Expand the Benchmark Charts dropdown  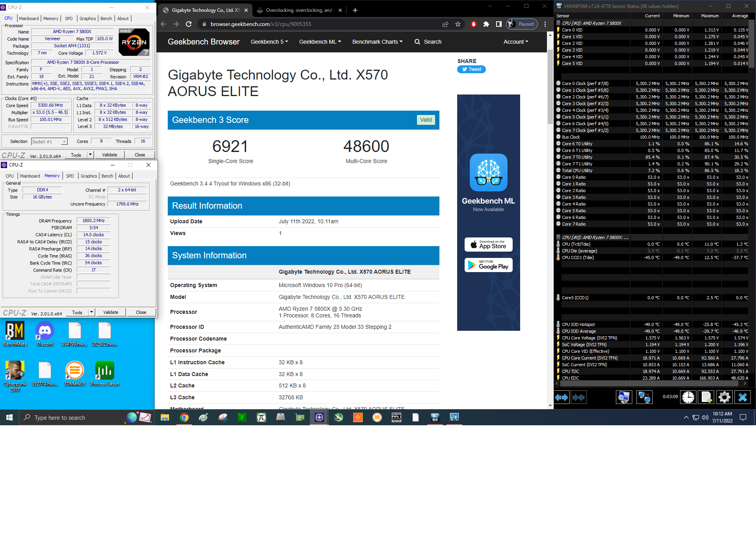click(x=377, y=42)
